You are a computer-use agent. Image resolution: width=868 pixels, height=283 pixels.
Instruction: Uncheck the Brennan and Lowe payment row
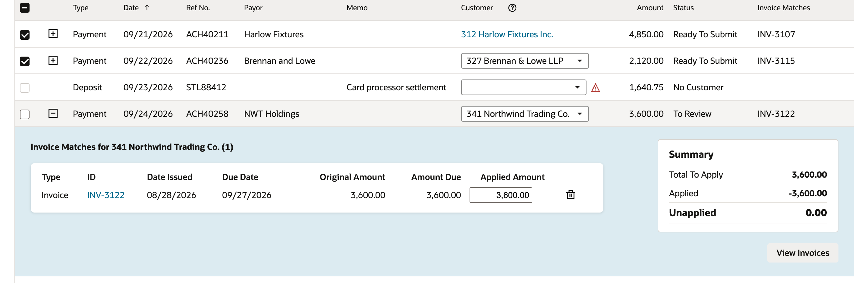(25, 61)
